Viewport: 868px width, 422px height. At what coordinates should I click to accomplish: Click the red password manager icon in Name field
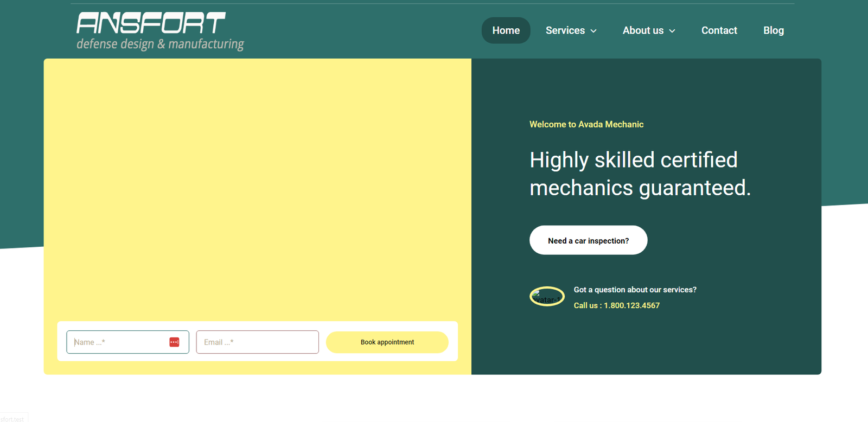(x=174, y=342)
